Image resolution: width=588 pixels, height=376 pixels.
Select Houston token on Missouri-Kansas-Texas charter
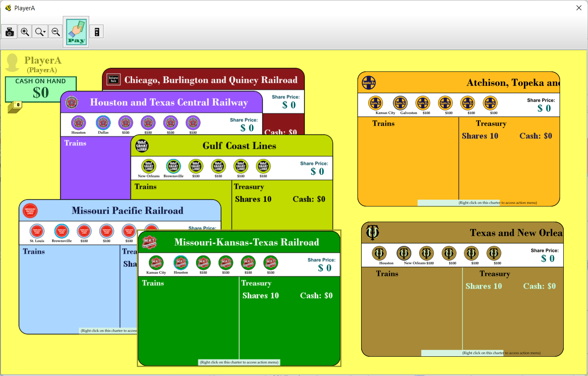point(181,263)
